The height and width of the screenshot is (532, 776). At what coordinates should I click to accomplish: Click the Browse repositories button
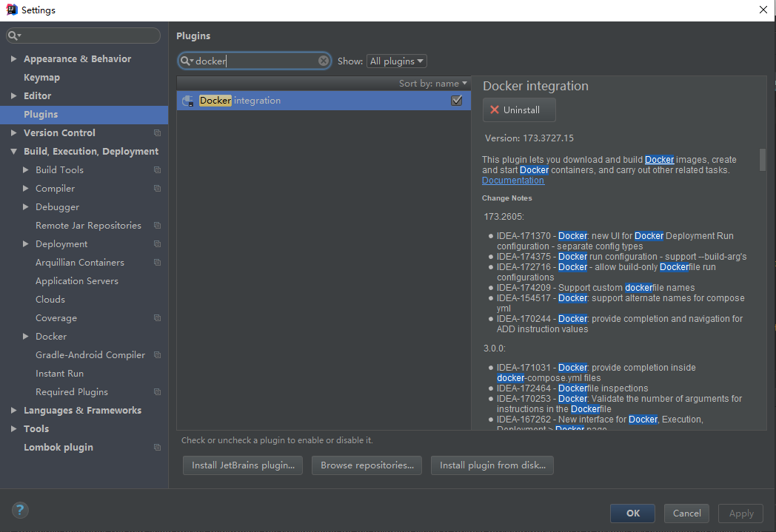(367, 465)
